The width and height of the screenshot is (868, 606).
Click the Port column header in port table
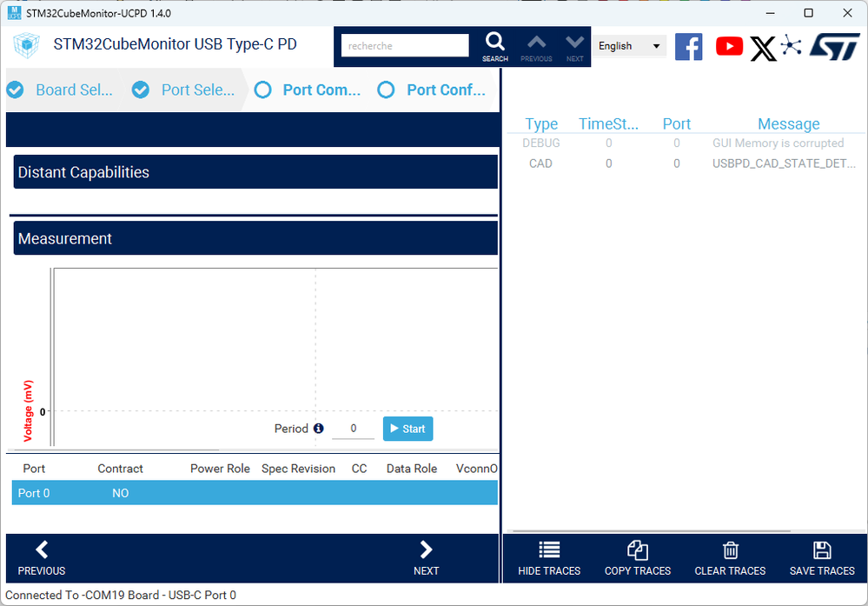pos(34,469)
